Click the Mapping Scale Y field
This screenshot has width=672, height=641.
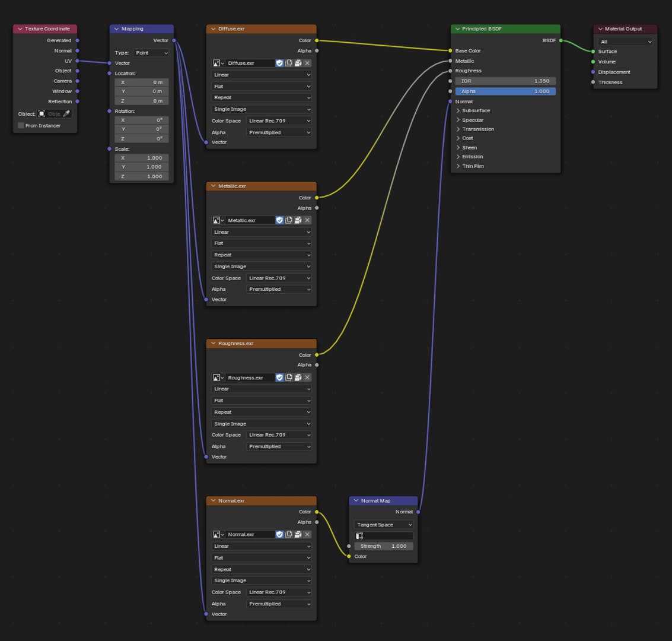(141, 167)
